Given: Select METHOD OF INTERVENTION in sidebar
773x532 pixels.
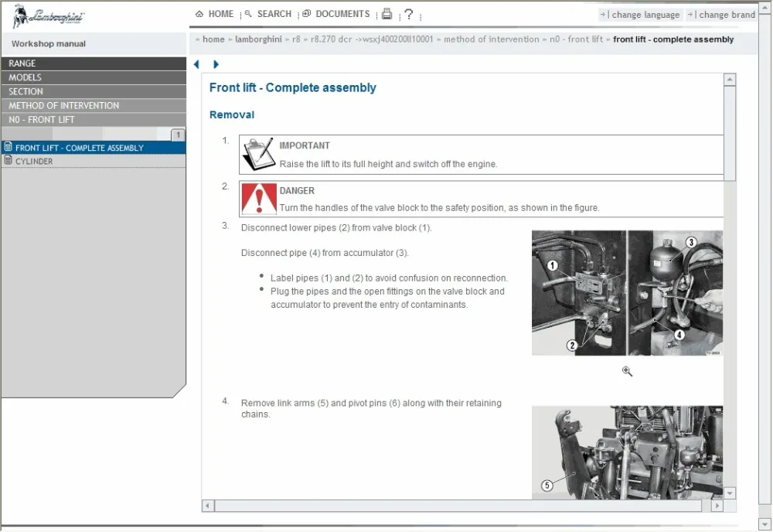Looking at the screenshot, I should (x=94, y=105).
